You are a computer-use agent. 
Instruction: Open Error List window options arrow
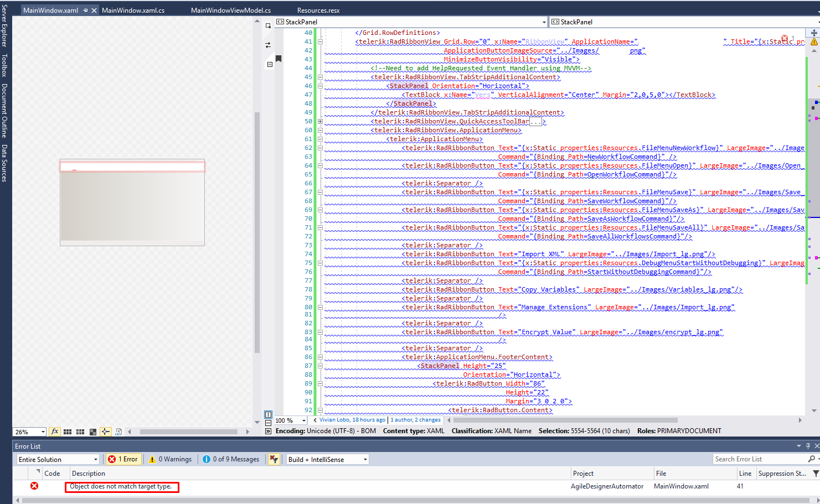point(799,446)
